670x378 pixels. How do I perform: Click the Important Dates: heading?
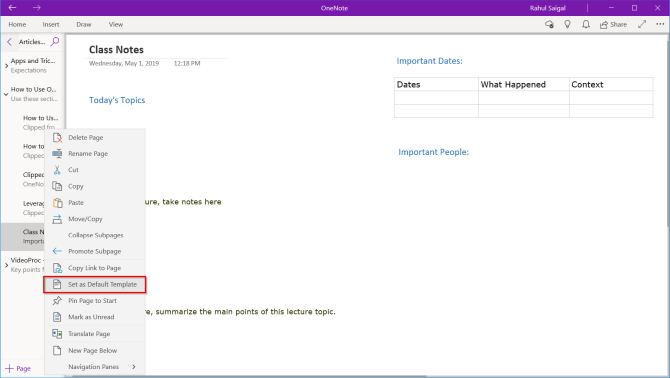[x=429, y=61]
